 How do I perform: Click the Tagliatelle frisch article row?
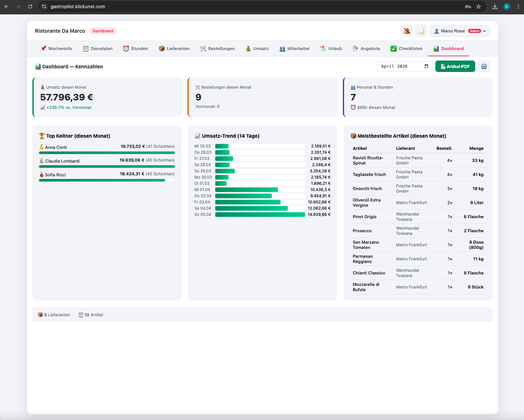[x=418, y=174]
